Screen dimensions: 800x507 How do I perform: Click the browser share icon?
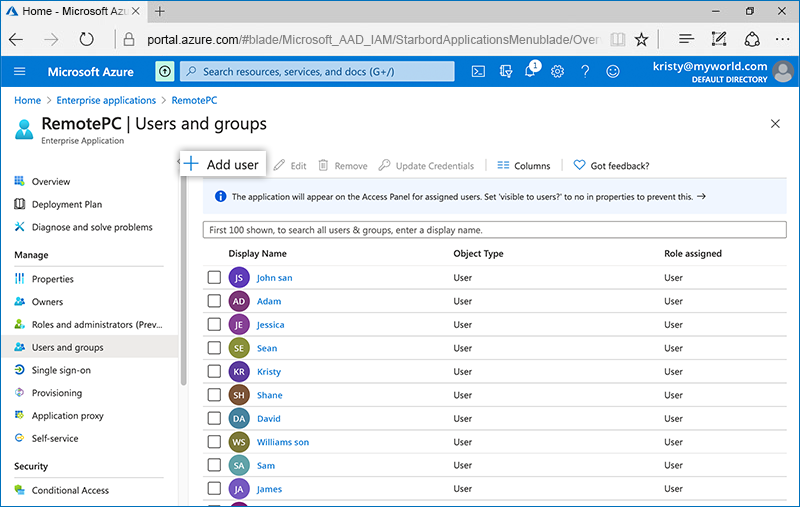click(752, 39)
